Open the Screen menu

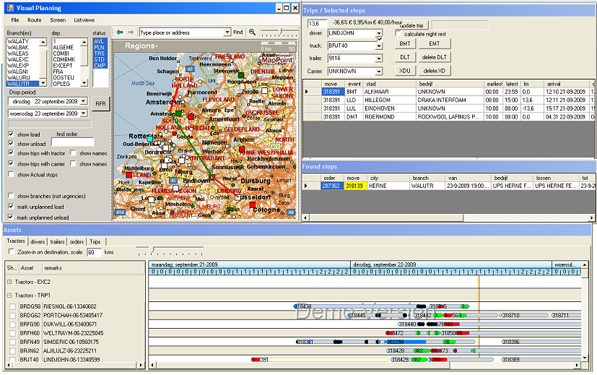click(x=58, y=20)
